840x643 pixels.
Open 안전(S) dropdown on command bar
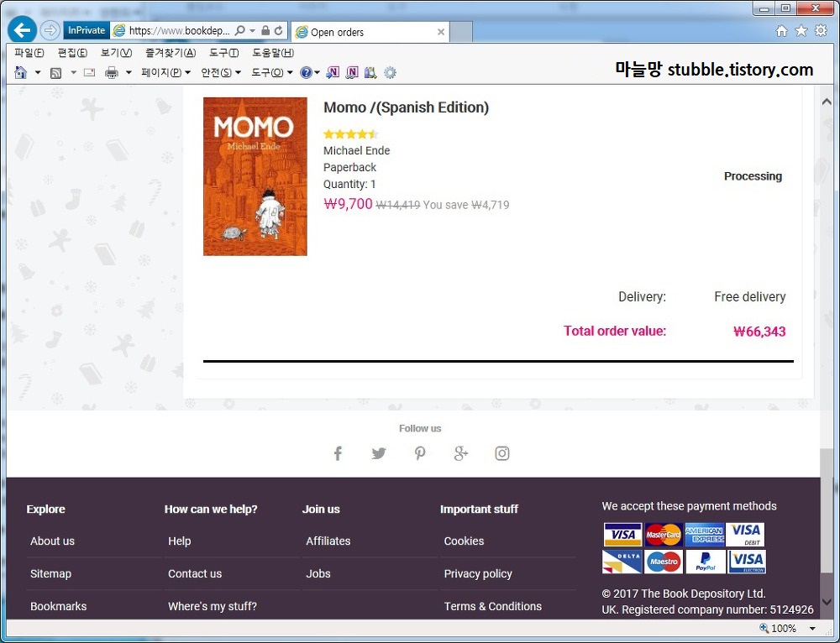point(221,72)
